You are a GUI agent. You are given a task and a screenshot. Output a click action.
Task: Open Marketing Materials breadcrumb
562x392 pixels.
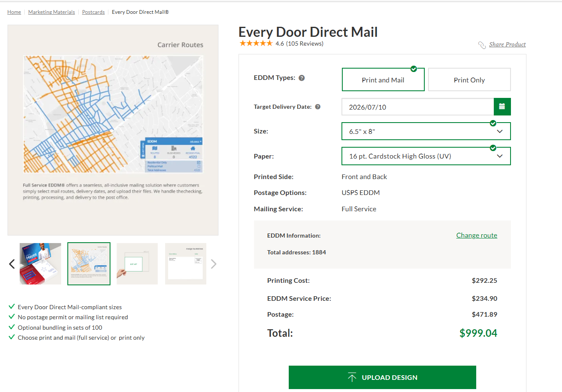tap(51, 12)
